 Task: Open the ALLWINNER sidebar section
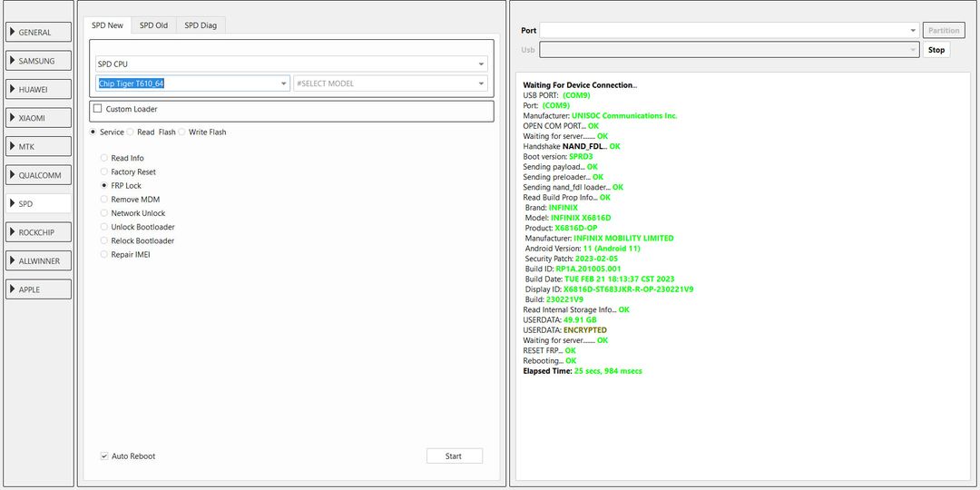click(x=39, y=260)
